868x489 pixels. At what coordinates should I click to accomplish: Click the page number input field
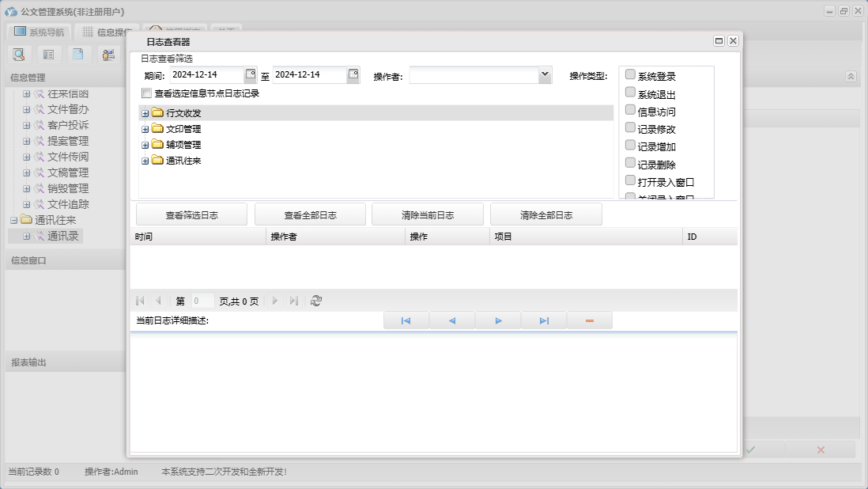(x=202, y=301)
